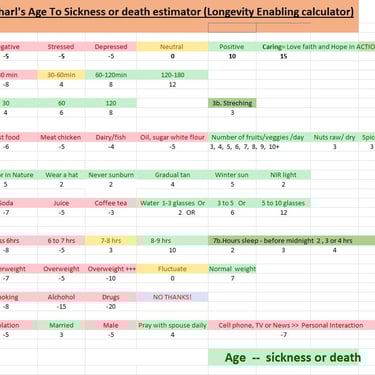
Task: Select 'Cell phone, TV or News >> Personal Interaction'
Action: point(292,325)
